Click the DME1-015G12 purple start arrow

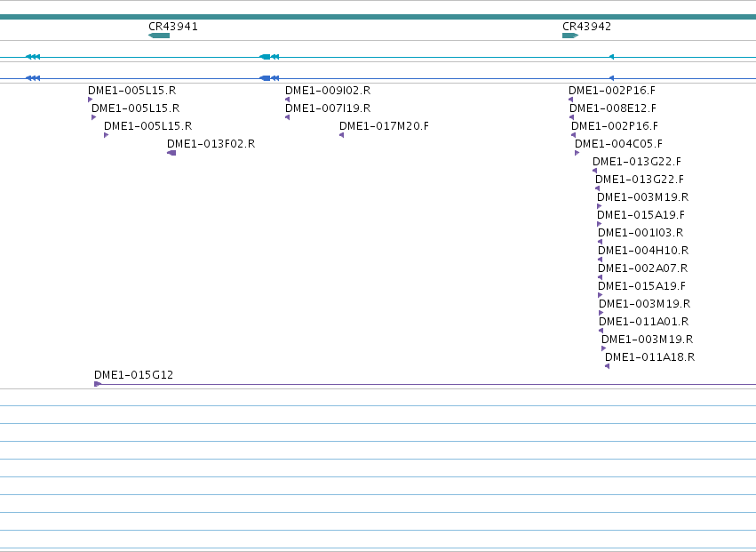[x=98, y=384]
